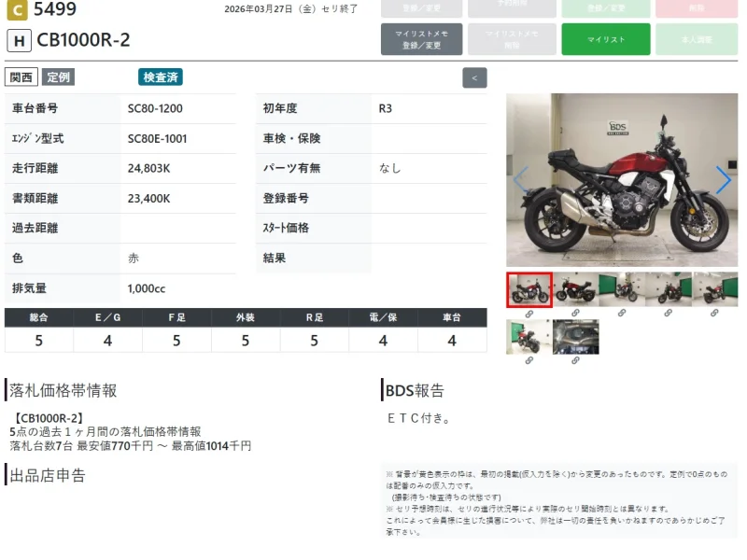Select color value 赤

tap(134, 259)
